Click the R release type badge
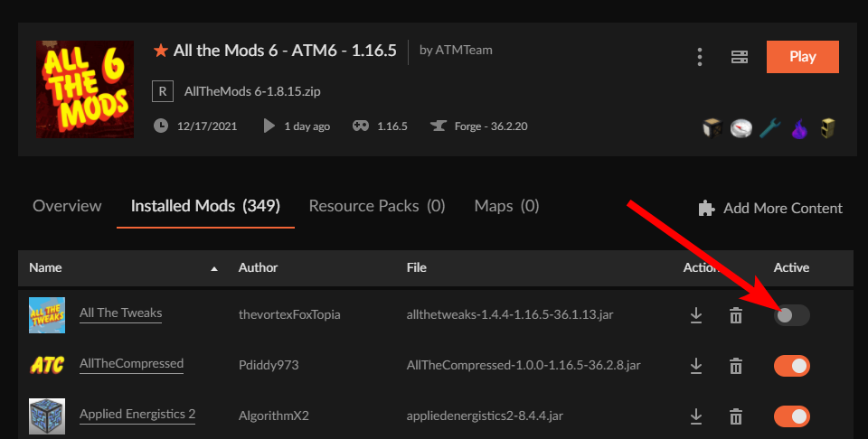 tap(163, 91)
